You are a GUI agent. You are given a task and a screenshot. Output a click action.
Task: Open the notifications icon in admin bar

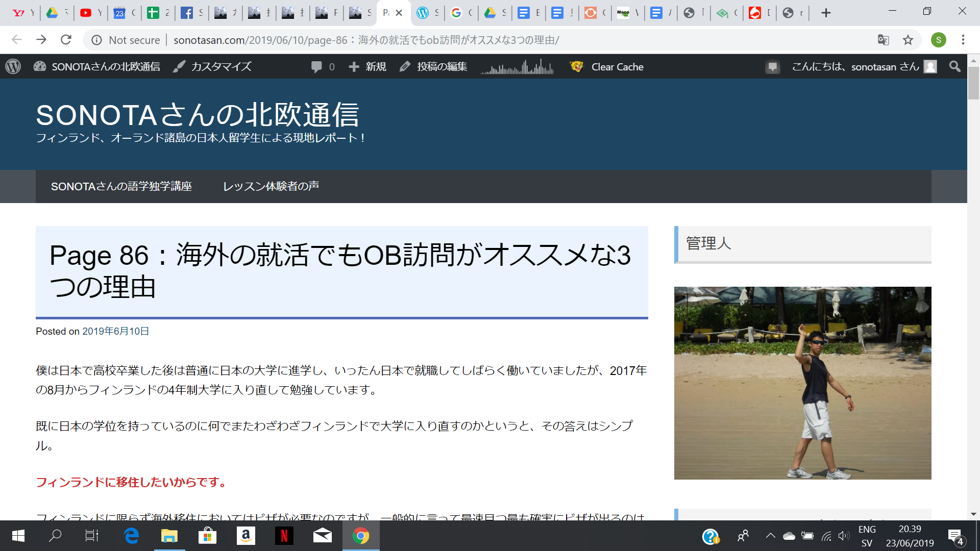pos(773,66)
